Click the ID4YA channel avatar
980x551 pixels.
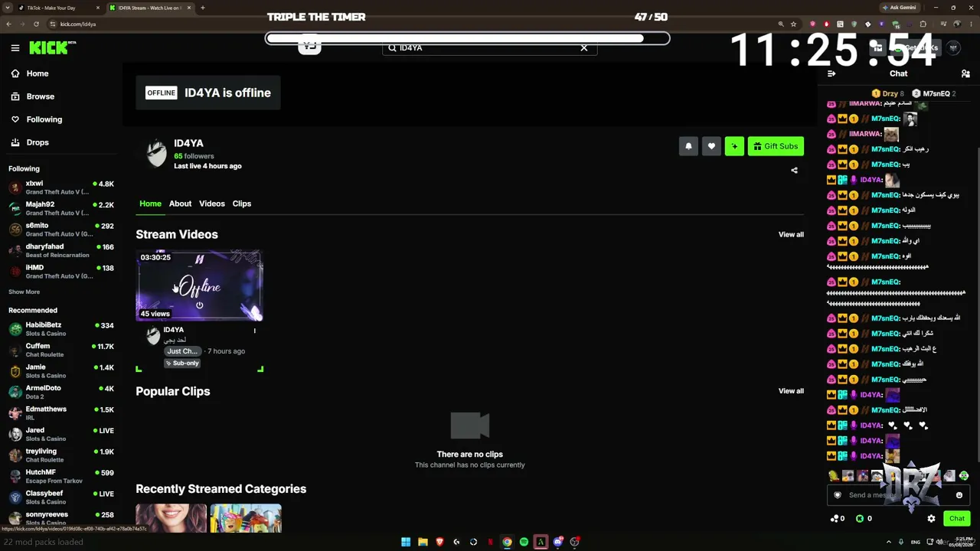(156, 153)
